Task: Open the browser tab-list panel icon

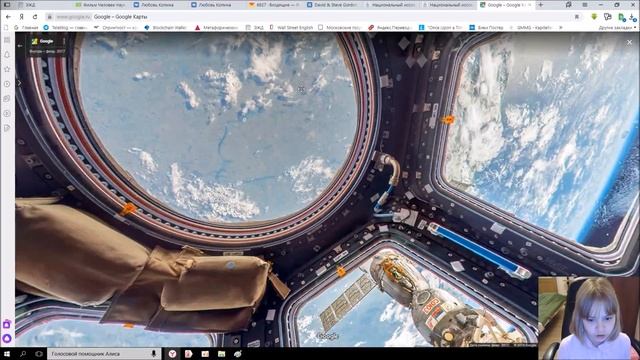Action: click(569, 5)
